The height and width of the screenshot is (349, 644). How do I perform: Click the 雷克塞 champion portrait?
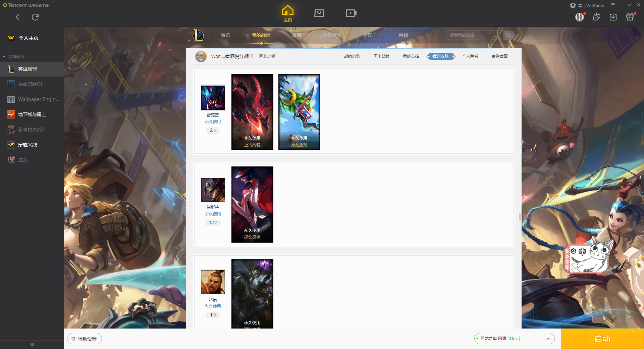click(213, 98)
